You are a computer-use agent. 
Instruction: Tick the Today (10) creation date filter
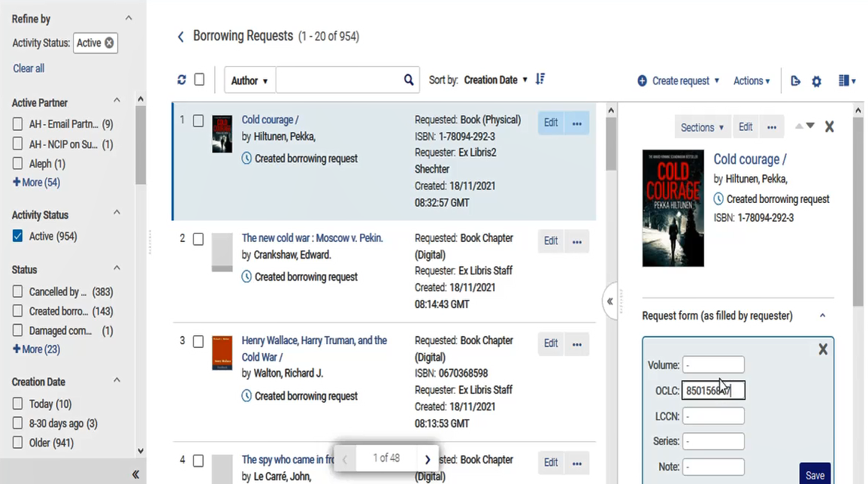pos(18,404)
